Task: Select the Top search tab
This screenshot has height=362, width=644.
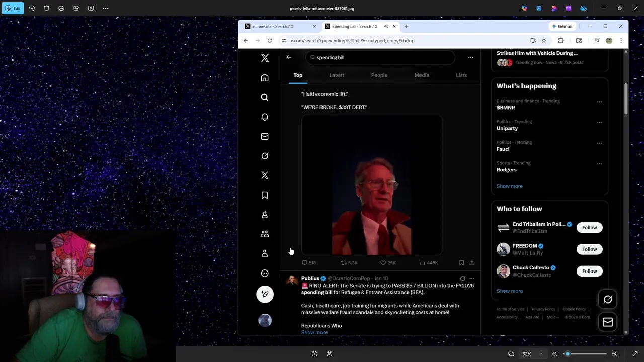Action: pyautogui.click(x=298, y=75)
